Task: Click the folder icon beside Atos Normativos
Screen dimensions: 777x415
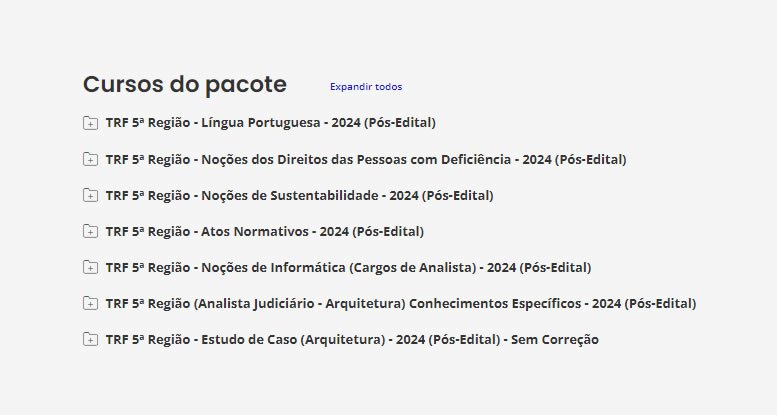Action: (90, 231)
